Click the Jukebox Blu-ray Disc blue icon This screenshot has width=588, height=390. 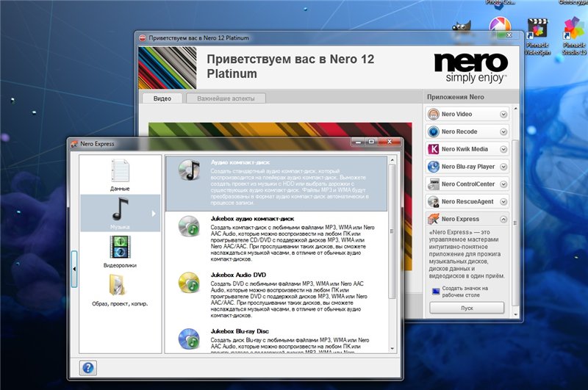point(189,339)
